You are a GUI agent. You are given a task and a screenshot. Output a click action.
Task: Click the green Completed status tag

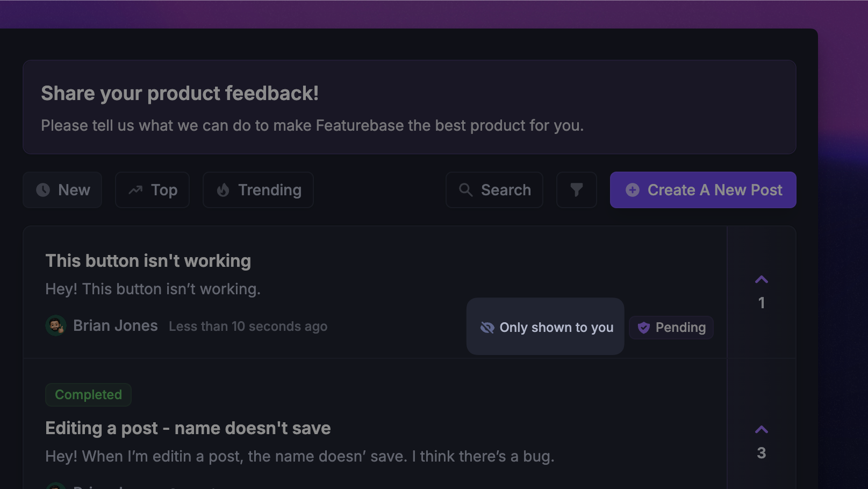88,394
